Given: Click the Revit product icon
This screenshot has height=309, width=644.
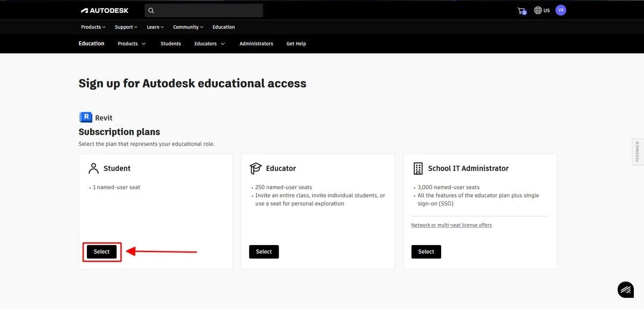Looking at the screenshot, I should click(85, 117).
